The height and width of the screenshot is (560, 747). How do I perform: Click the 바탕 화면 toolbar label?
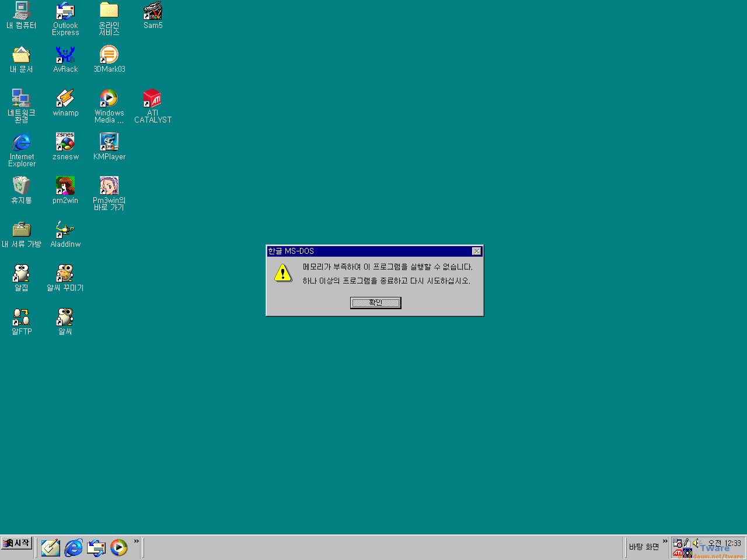(644, 547)
